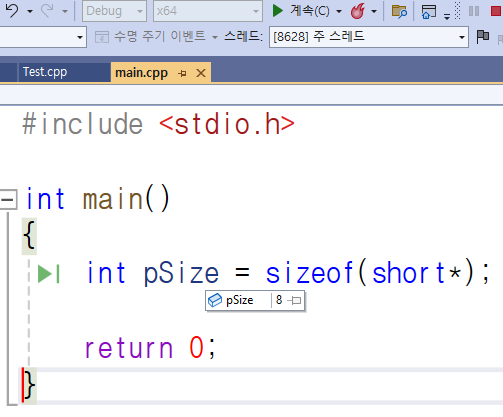The image size is (503, 417).
Task: Click the pSize variable name in code
Action: (181, 274)
